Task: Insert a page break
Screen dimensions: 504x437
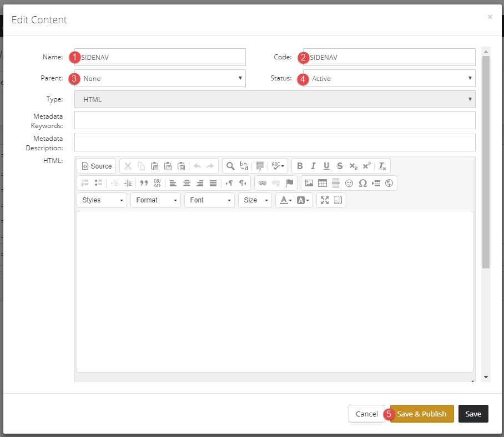Action: 376,183
